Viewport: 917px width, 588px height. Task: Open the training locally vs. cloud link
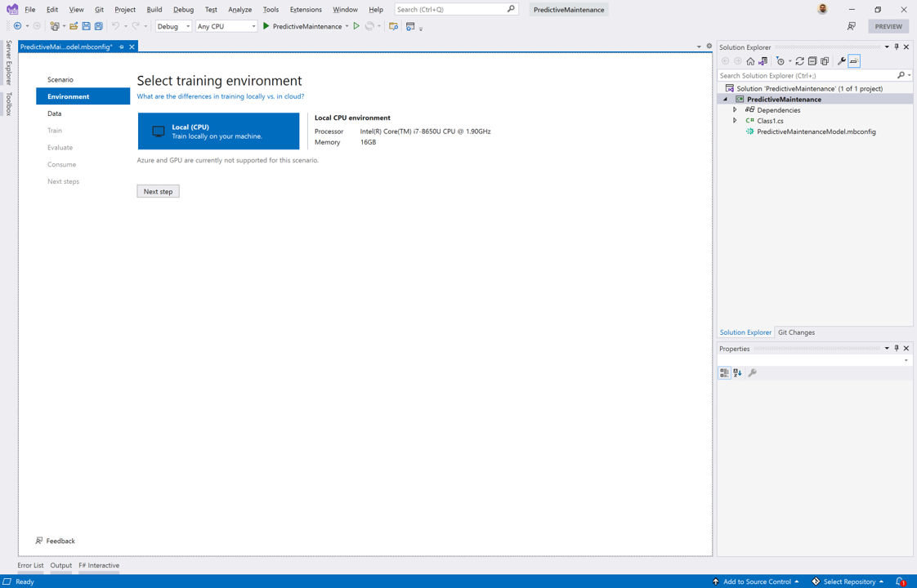221,96
